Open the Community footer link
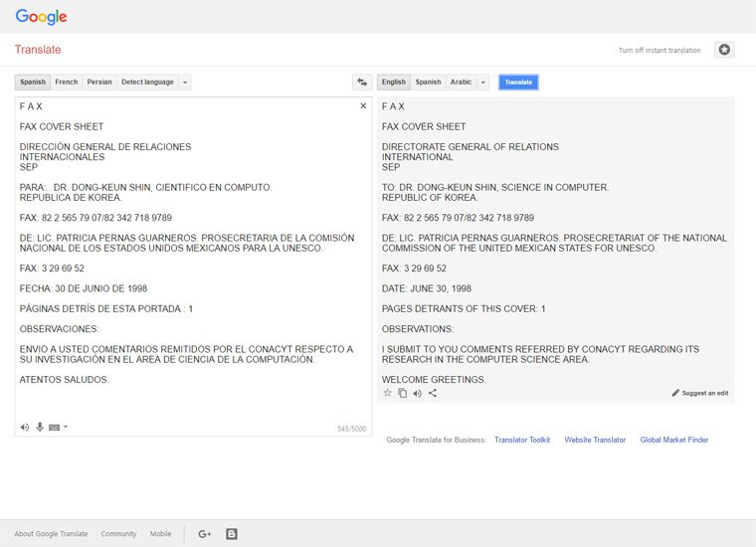Viewport: 756px width, 547px height. (118, 533)
